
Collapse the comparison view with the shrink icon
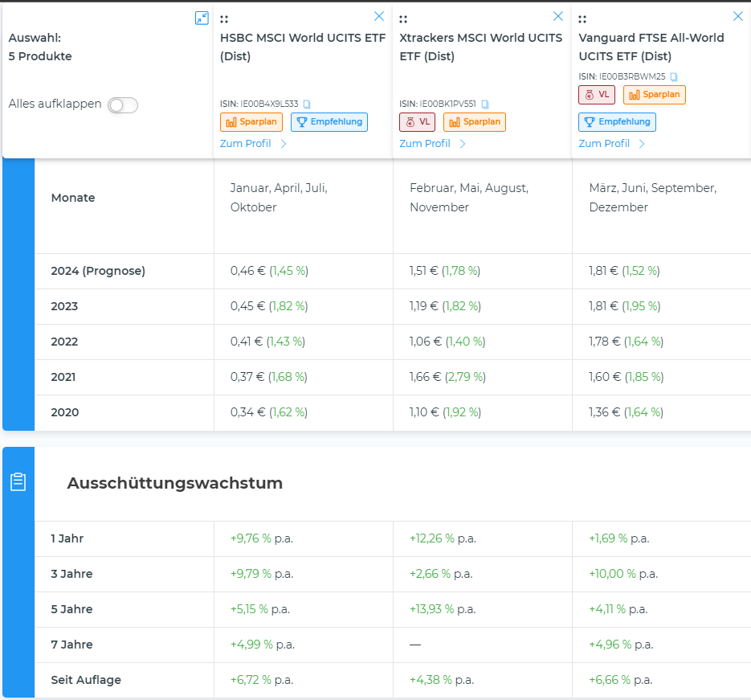202,18
